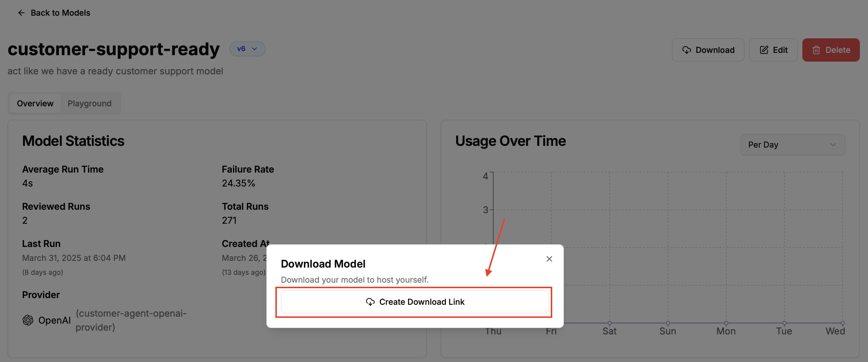Click cloud icon in Create Download Link
Image resolution: width=868 pixels, height=362 pixels.
click(x=370, y=302)
